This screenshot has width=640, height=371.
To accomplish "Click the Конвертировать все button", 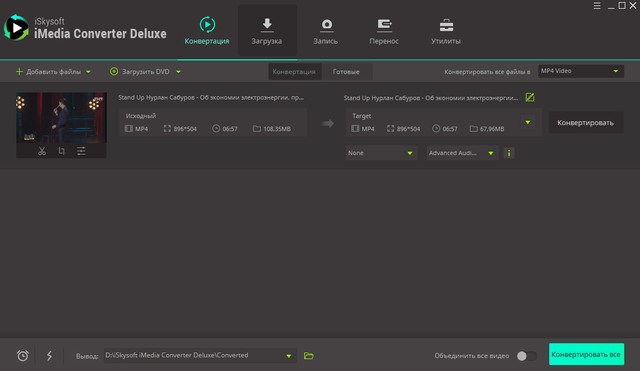I will coord(586,354).
